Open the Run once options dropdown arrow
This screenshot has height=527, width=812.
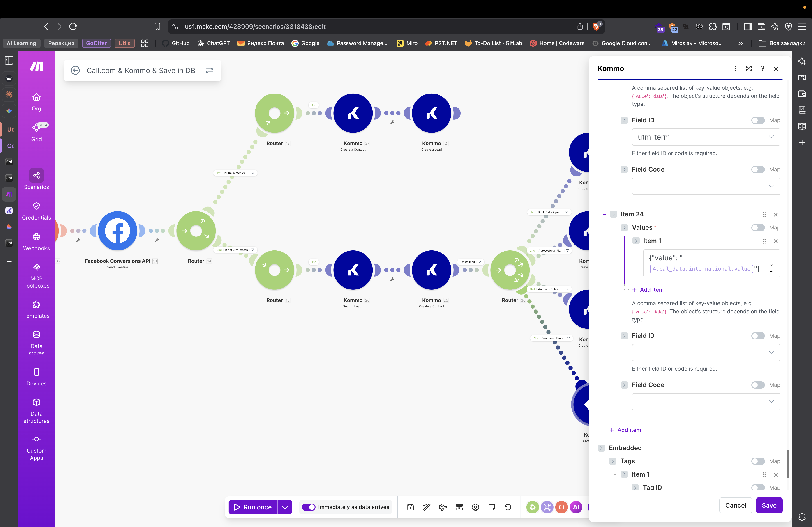coord(285,507)
